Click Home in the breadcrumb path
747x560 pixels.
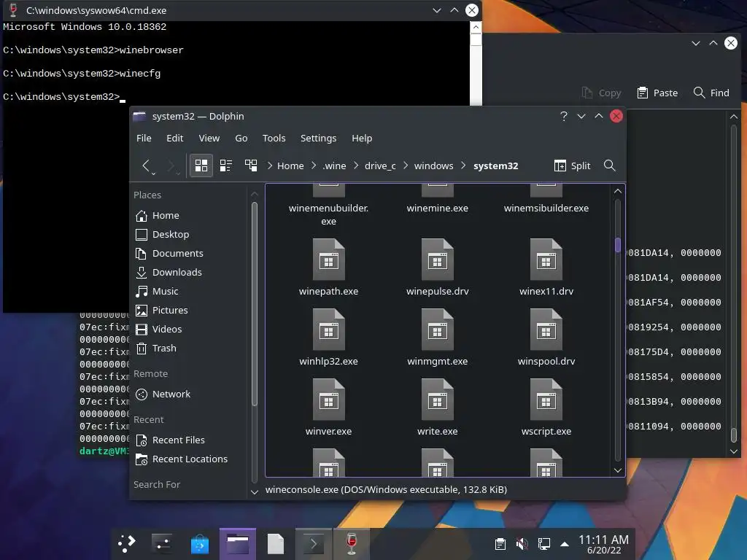pos(290,166)
